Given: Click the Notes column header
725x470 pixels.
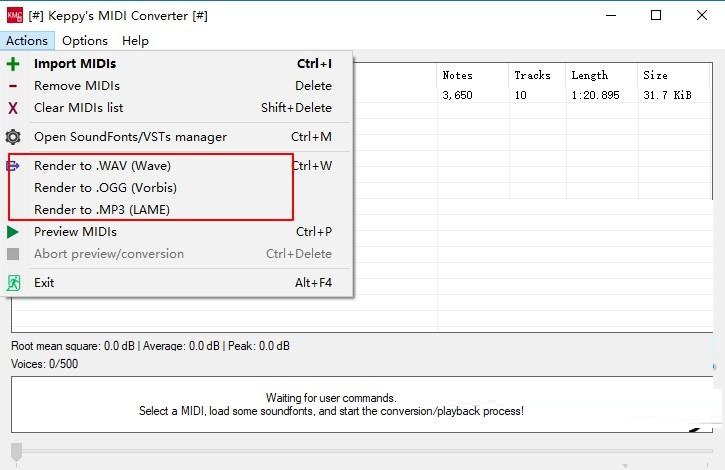Looking at the screenshot, I should coord(473,75).
